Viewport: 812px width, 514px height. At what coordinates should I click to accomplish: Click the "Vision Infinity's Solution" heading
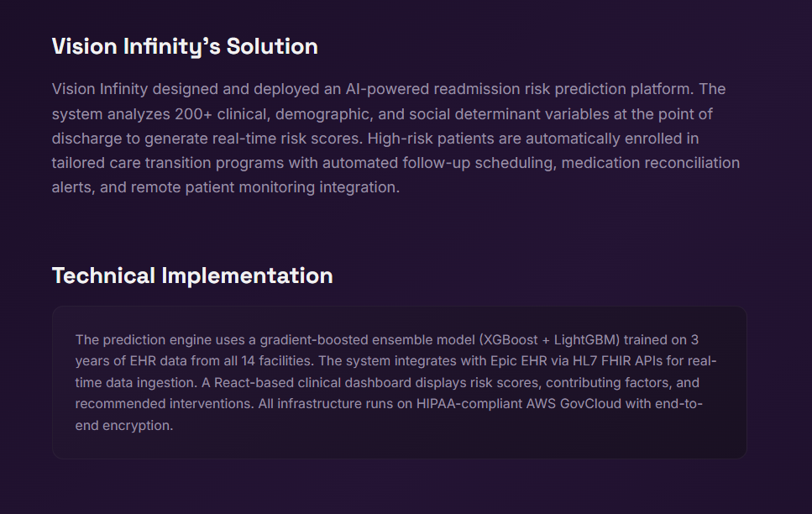point(185,46)
